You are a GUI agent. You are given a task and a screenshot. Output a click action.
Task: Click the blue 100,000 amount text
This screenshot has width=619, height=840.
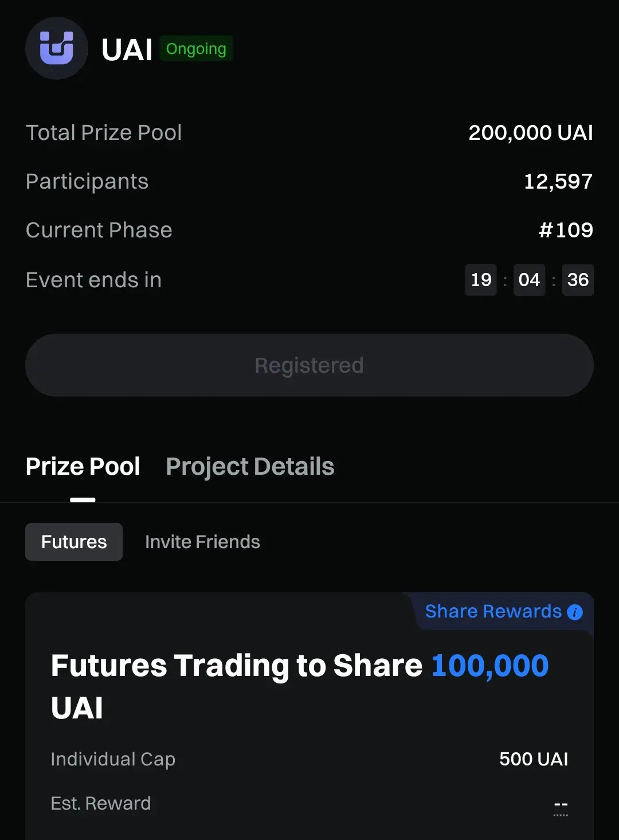(x=489, y=666)
